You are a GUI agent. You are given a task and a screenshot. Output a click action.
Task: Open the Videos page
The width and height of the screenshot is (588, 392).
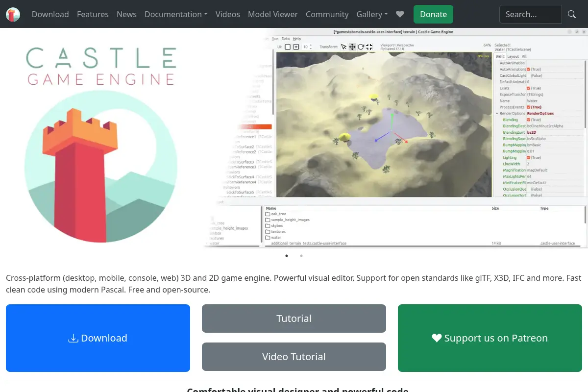tap(228, 14)
